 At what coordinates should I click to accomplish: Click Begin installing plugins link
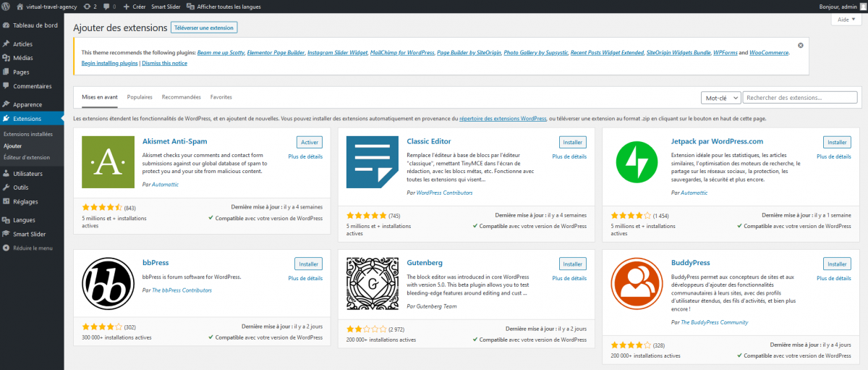109,63
